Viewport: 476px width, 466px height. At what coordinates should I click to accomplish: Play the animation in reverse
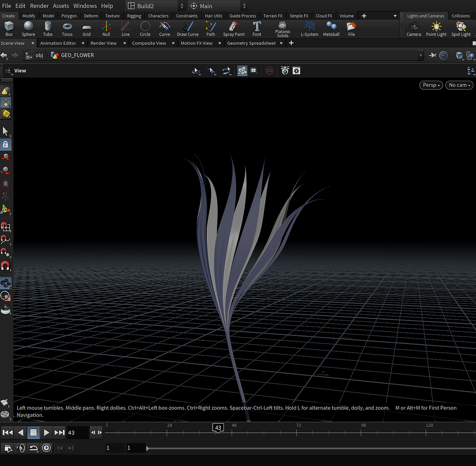[x=21, y=433]
